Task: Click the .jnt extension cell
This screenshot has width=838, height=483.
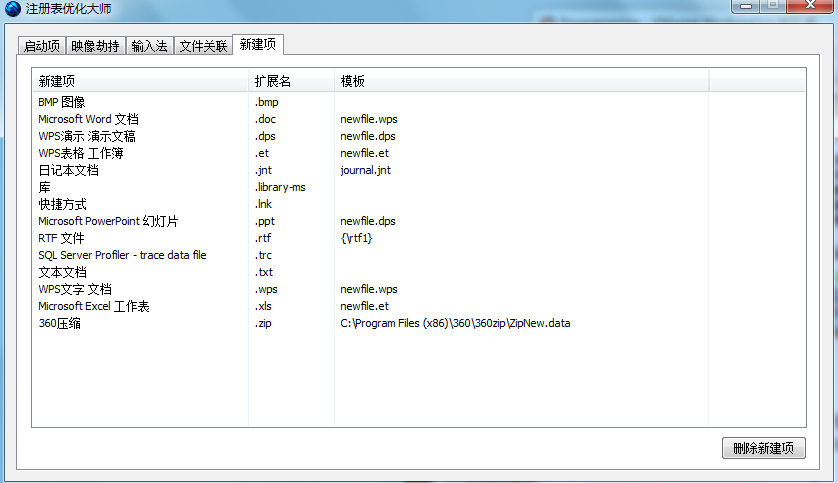Action: click(x=263, y=170)
